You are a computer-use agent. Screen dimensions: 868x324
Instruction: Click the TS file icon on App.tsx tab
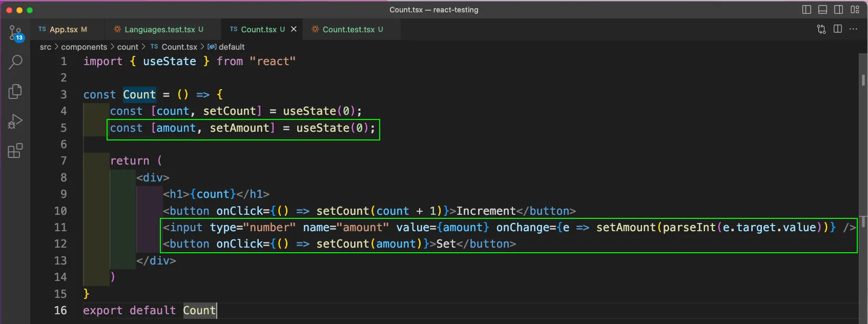point(42,29)
